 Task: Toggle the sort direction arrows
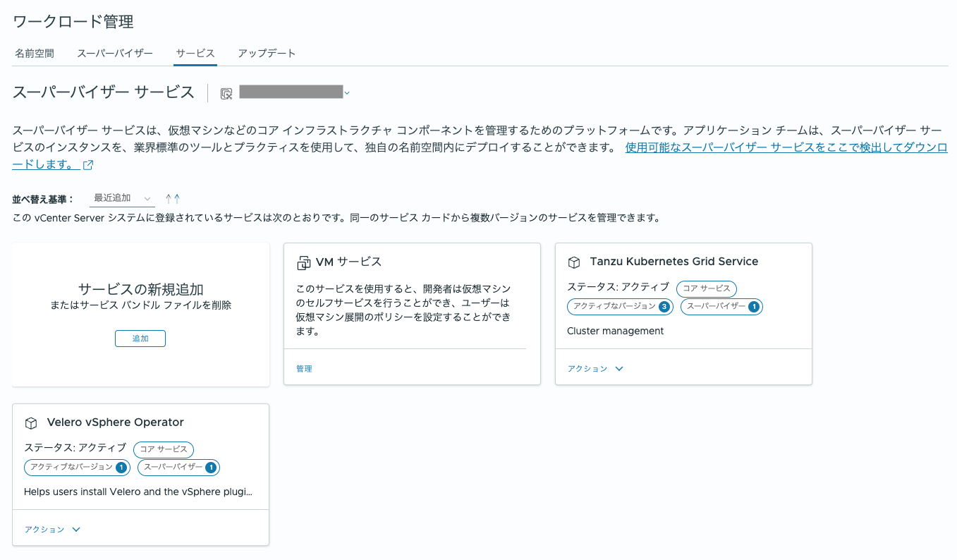click(173, 199)
